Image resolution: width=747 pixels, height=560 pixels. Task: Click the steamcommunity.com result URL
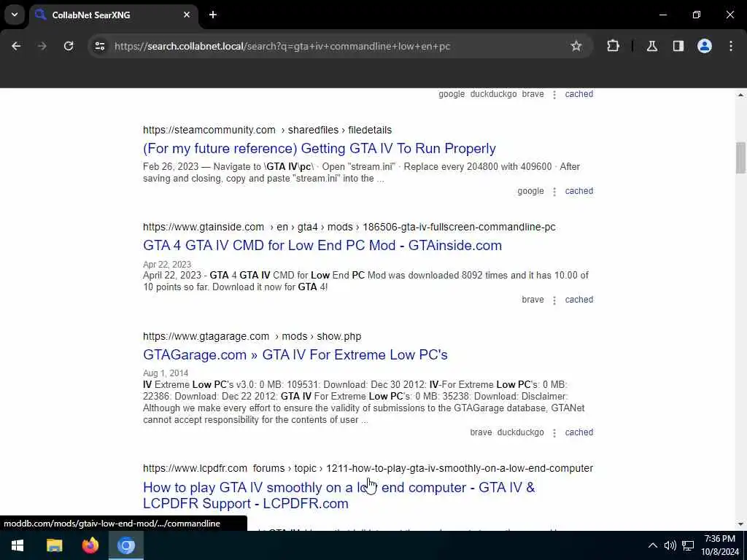coord(267,130)
